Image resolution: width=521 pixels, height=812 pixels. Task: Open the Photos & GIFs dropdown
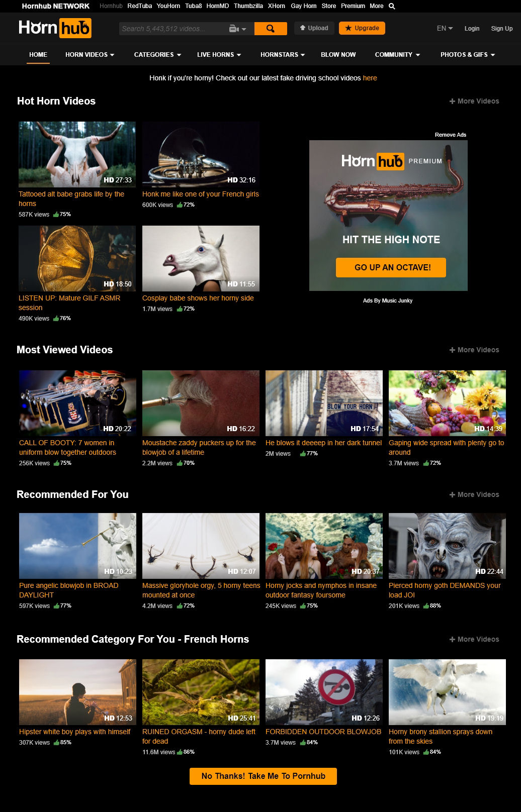[x=468, y=55]
